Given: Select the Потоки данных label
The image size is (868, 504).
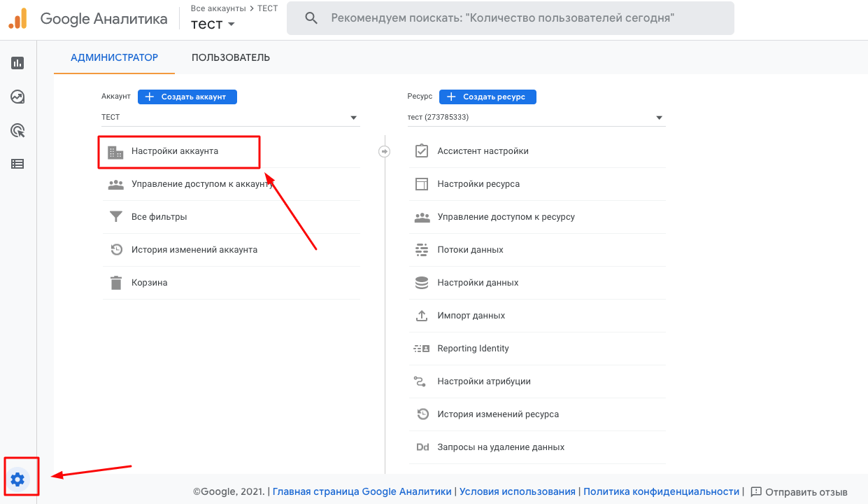Looking at the screenshot, I should click(471, 250).
